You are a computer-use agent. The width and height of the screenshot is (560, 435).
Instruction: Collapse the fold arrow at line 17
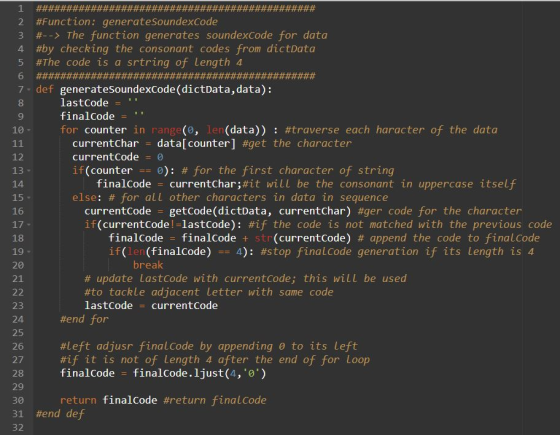point(29,225)
